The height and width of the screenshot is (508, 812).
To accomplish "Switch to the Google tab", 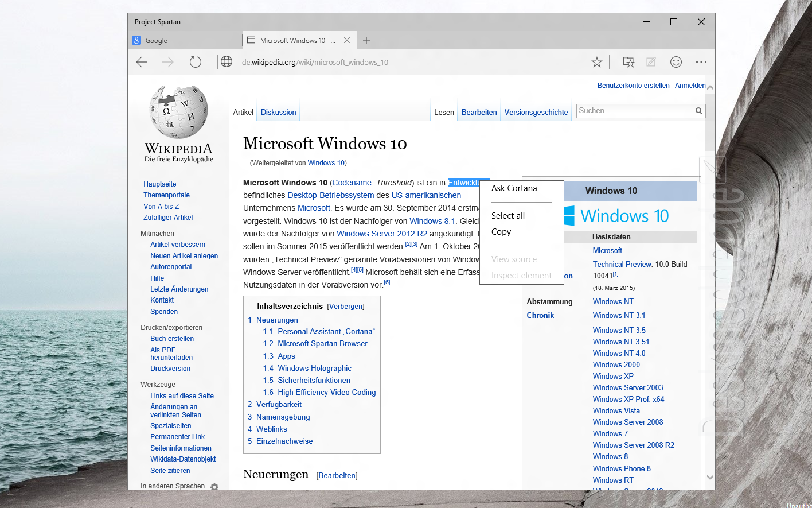I will tap(185, 40).
